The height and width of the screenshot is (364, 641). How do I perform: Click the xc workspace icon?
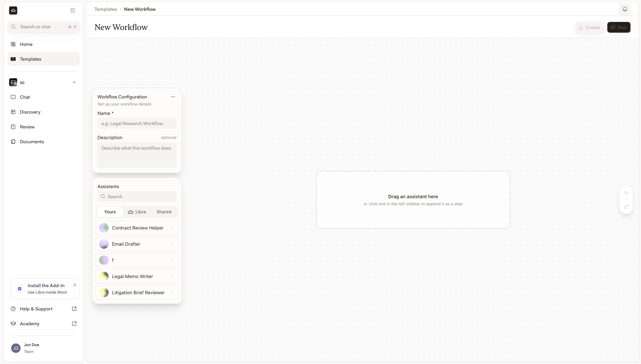point(13,82)
